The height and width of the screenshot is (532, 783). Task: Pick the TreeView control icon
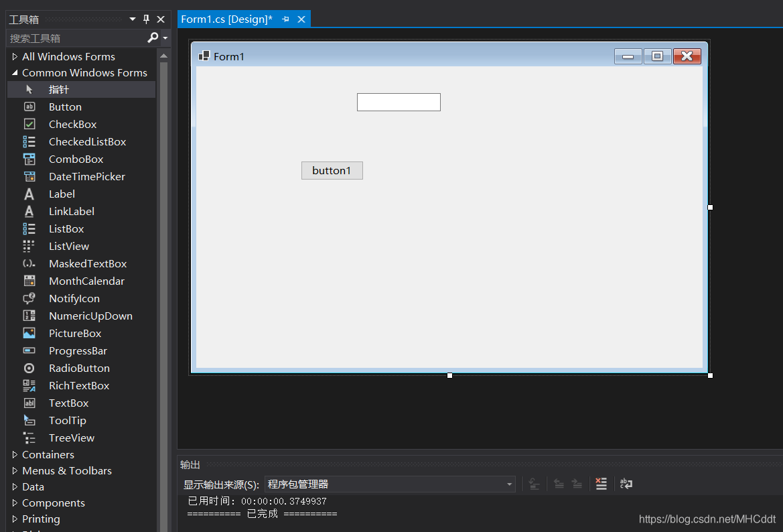pos(29,438)
